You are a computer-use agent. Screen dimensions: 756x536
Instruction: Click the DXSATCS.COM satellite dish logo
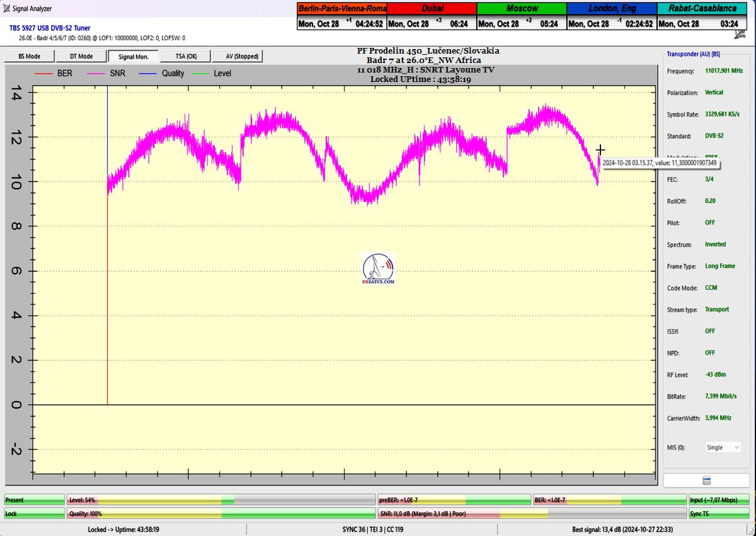pyautogui.click(x=378, y=269)
